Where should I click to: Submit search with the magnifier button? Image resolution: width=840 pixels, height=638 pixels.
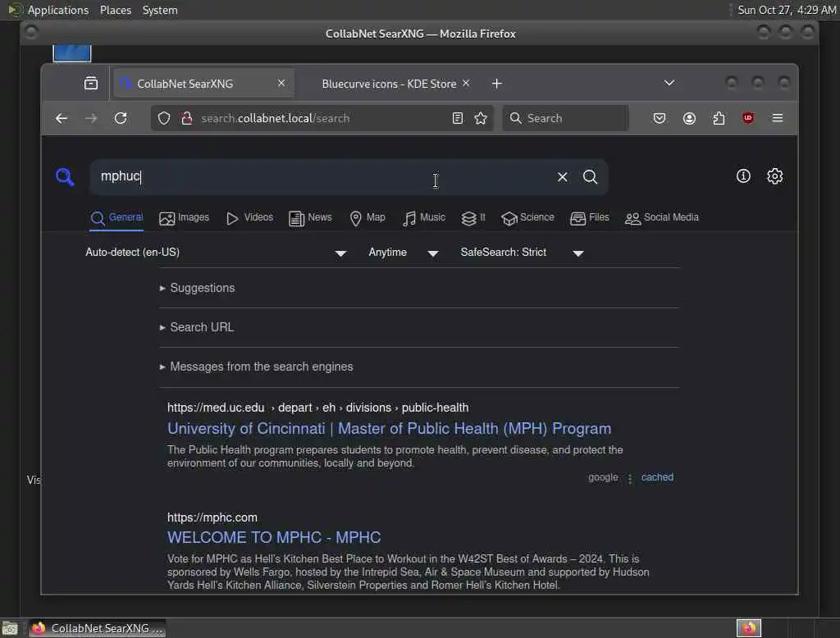(x=590, y=177)
